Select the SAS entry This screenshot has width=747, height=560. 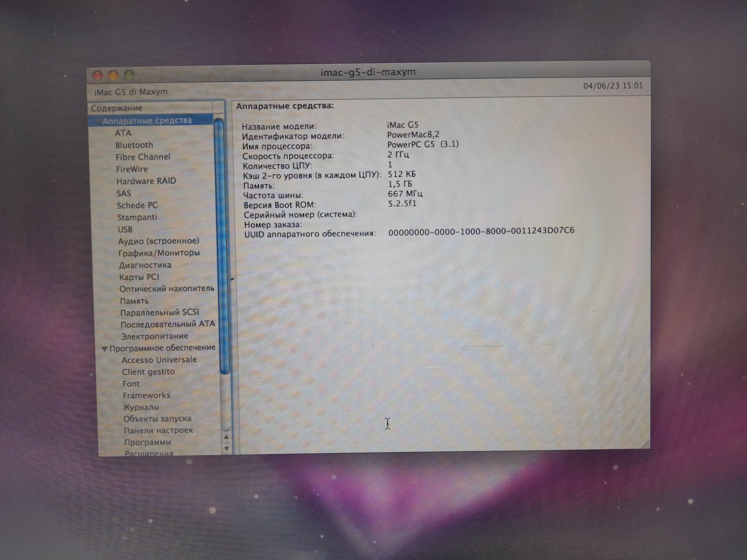(124, 193)
